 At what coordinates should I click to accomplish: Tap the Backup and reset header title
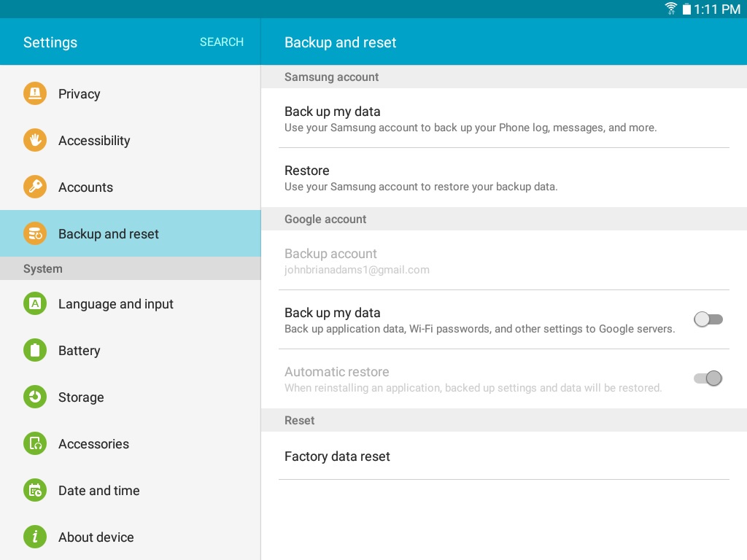pos(340,42)
